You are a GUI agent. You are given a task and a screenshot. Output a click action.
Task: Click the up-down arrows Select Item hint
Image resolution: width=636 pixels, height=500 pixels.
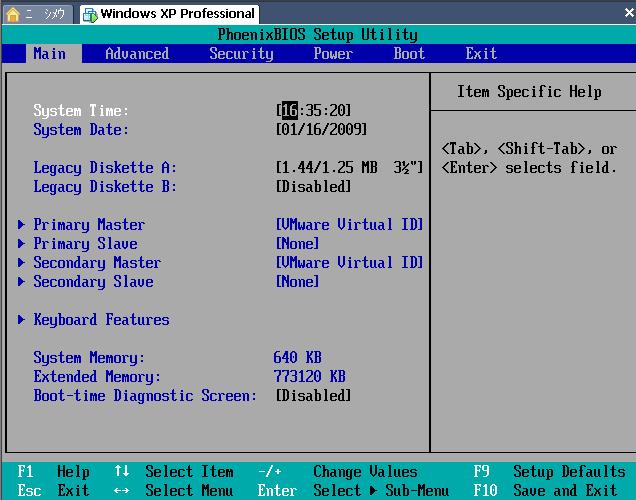click(x=174, y=472)
